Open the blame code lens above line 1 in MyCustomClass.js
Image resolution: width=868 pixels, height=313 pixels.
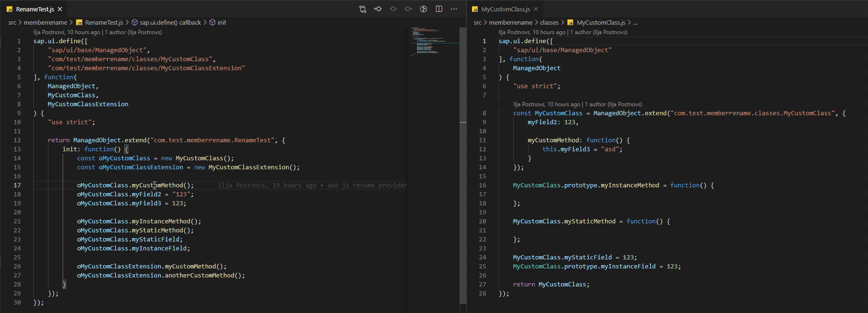(x=563, y=32)
